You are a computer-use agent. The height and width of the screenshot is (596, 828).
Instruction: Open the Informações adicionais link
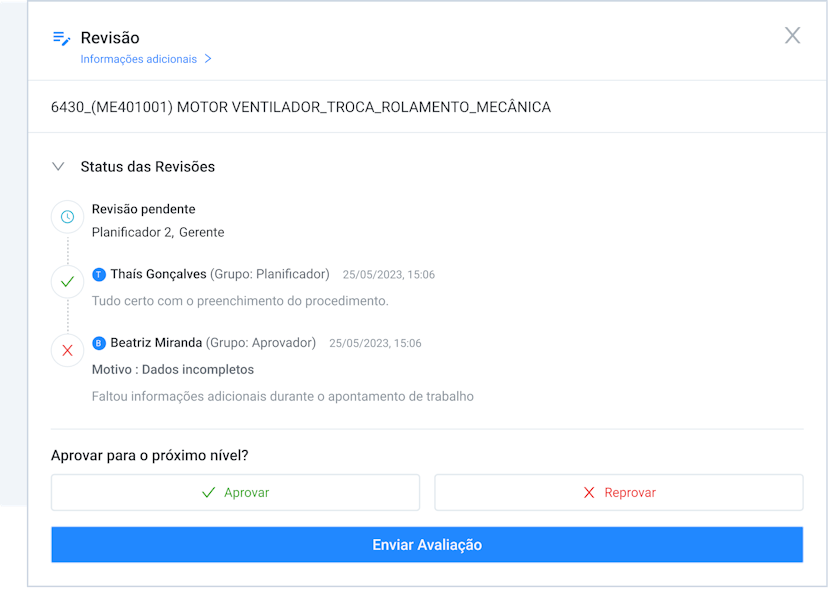(138, 59)
